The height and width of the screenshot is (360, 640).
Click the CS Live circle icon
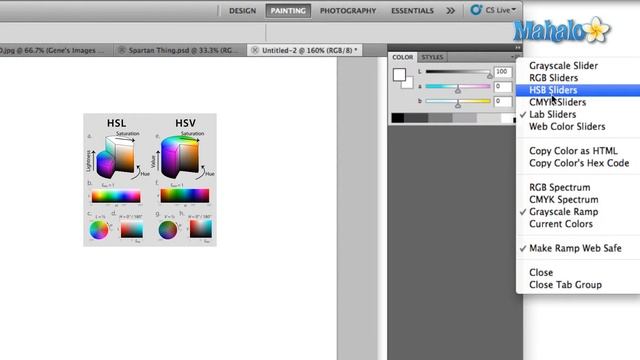click(476, 10)
